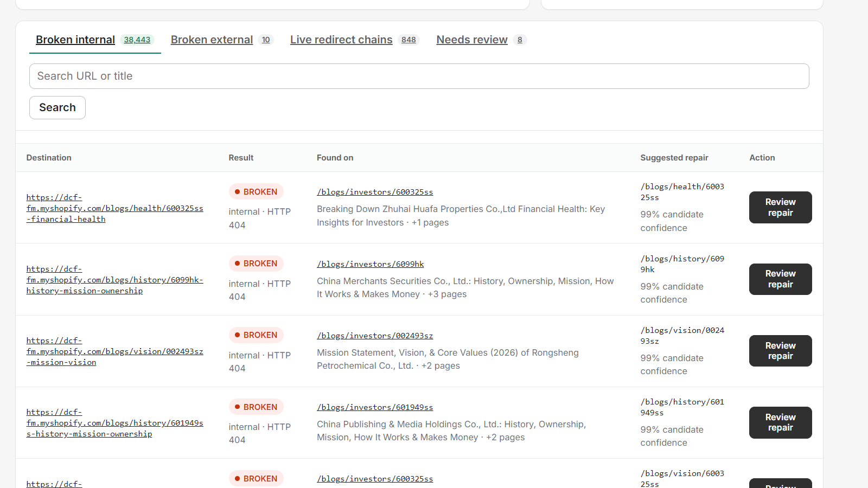868x488 pixels.
Task: Select suggested repair /blogs/vision/002493sz
Action: coord(682,336)
